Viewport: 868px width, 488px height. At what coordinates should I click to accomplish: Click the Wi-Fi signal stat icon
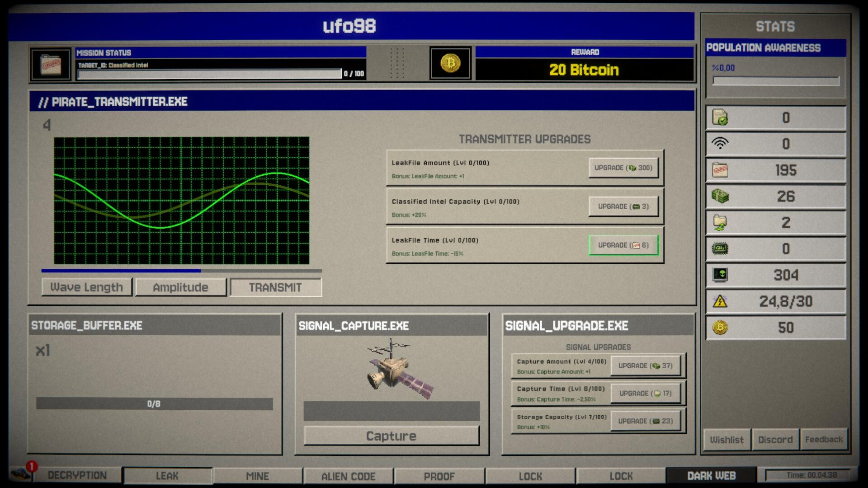tap(720, 144)
